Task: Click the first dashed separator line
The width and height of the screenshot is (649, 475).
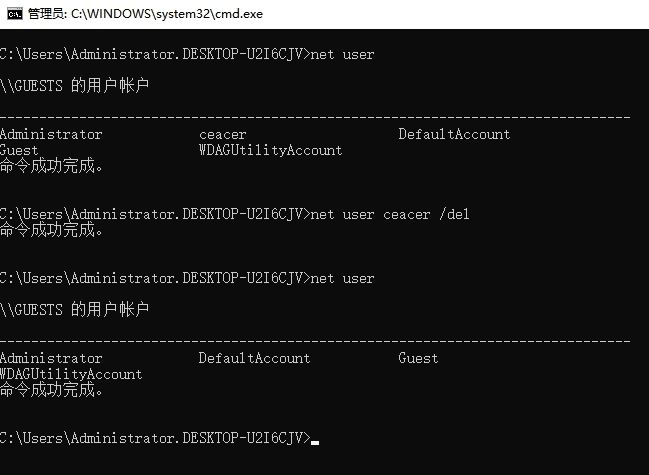Action: pyautogui.click(x=315, y=118)
